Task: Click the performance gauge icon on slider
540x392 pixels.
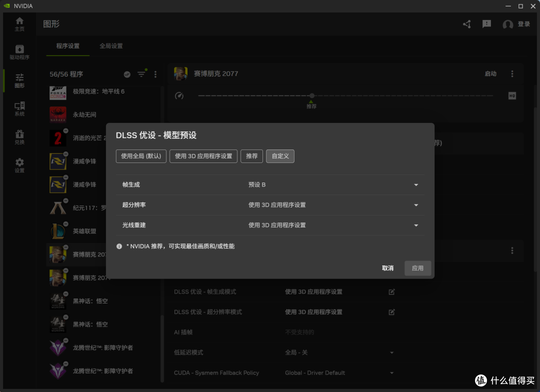Action: [179, 96]
